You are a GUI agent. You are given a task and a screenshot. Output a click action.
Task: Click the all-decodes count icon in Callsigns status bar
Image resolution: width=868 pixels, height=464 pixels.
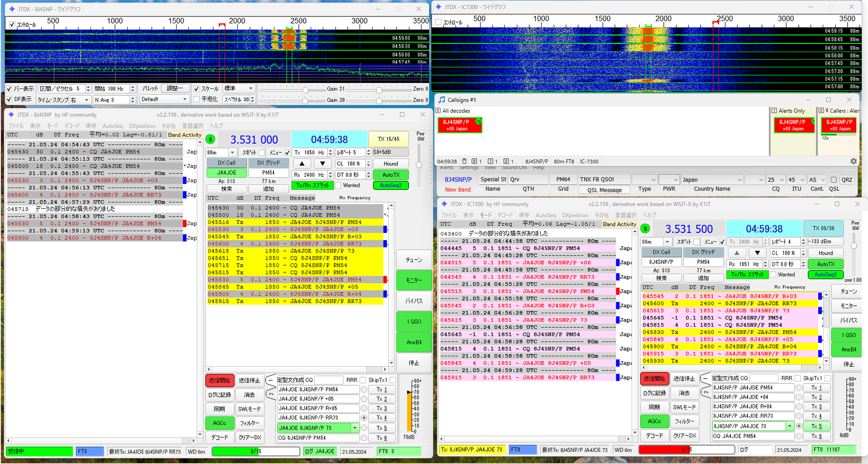(x=474, y=161)
